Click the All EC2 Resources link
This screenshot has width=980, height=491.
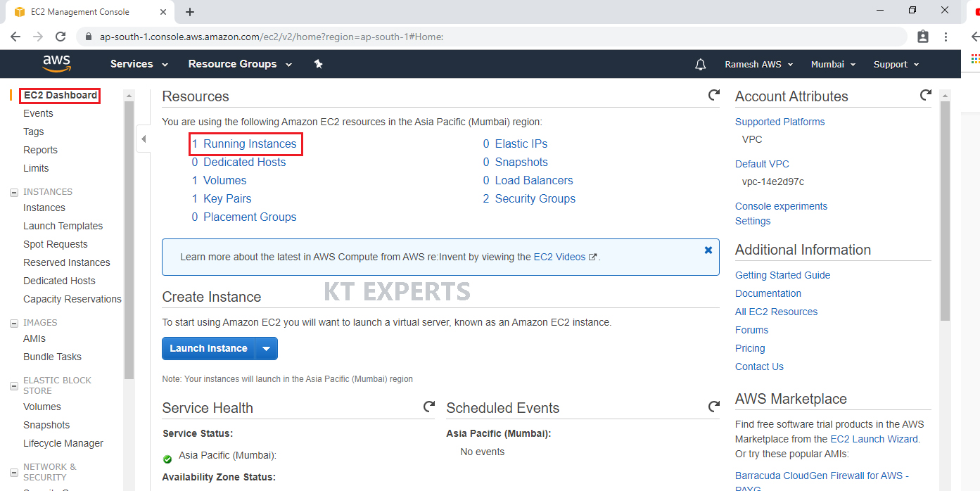coord(776,312)
